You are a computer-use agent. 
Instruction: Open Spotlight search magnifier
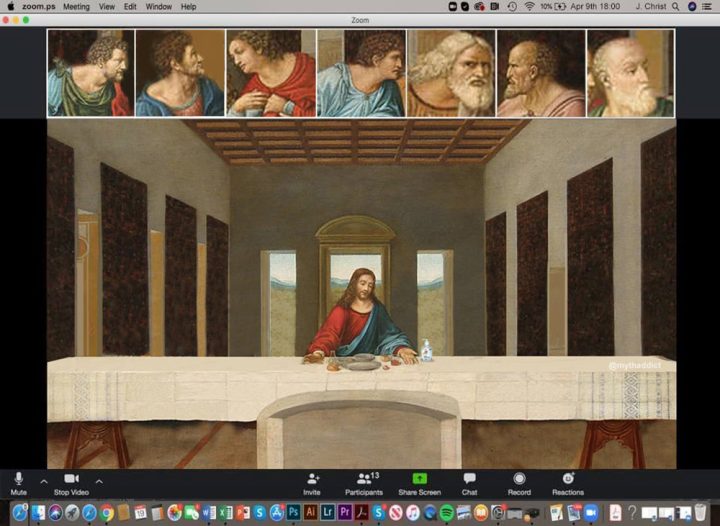point(675,6)
